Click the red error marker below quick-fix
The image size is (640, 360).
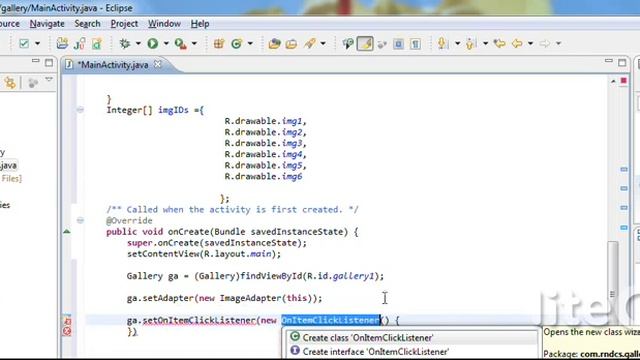[x=67, y=331]
